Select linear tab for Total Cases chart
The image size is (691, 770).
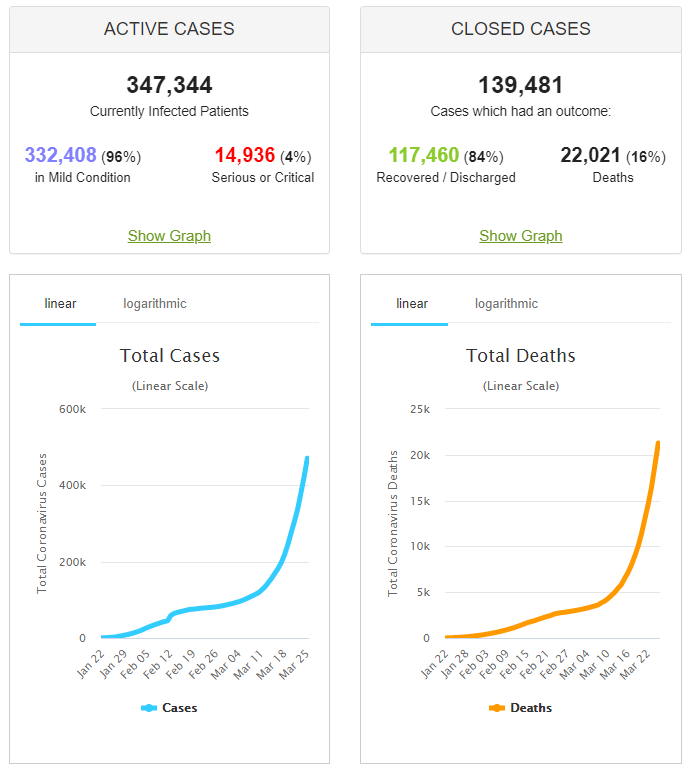coord(60,304)
